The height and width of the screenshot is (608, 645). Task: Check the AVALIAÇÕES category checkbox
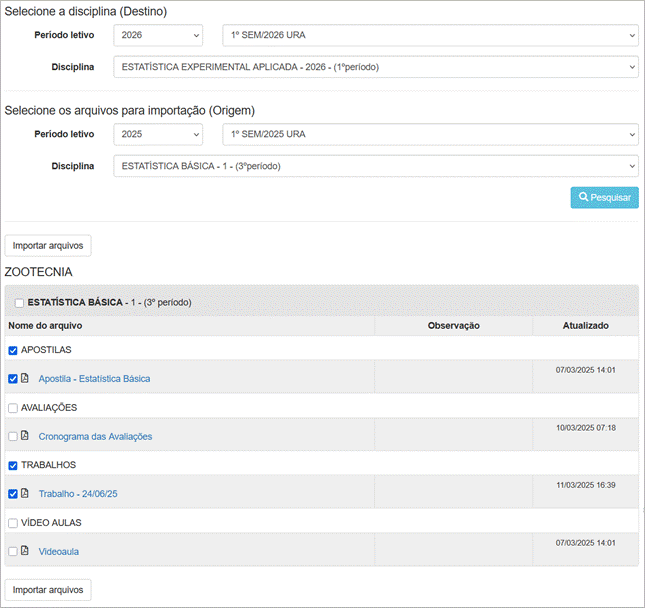pyautogui.click(x=13, y=408)
